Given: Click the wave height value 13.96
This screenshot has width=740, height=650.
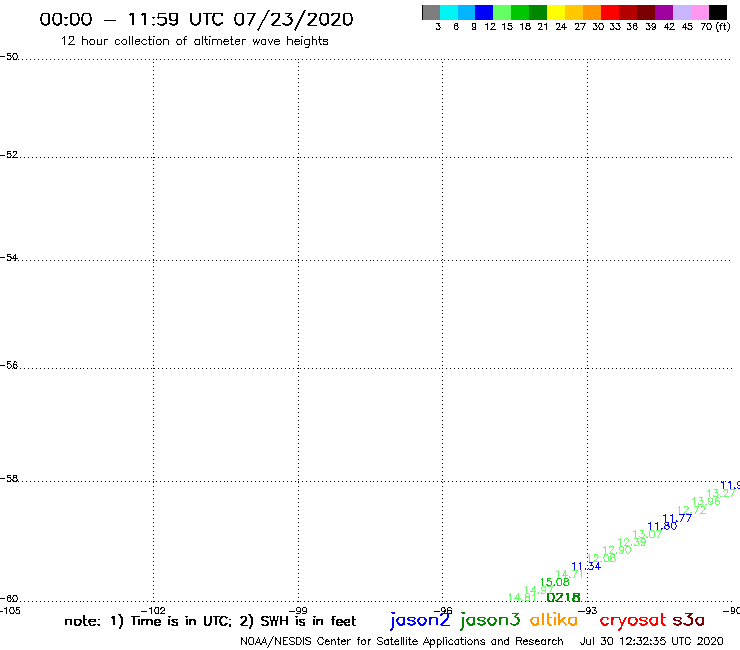Looking at the screenshot, I should [x=706, y=501].
